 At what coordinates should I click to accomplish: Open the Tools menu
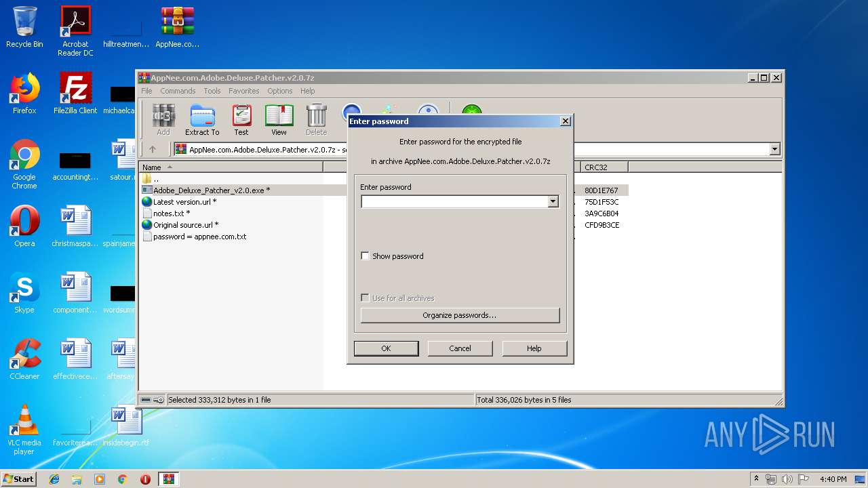(x=212, y=91)
